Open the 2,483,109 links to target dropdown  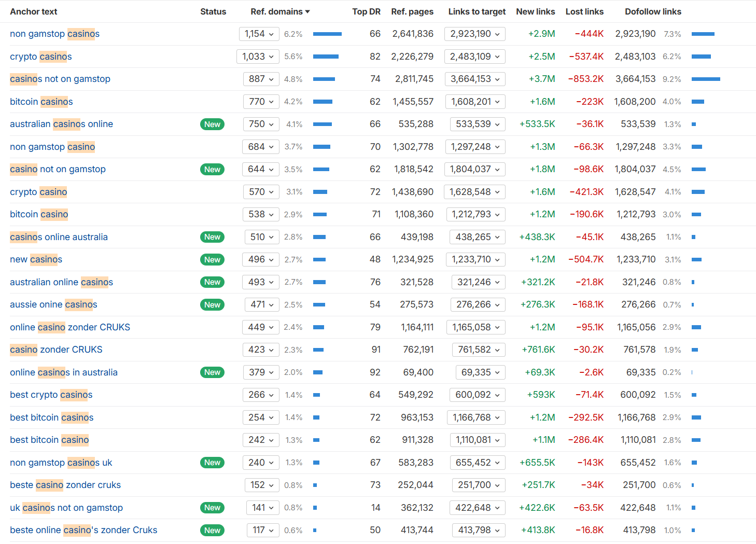click(474, 57)
